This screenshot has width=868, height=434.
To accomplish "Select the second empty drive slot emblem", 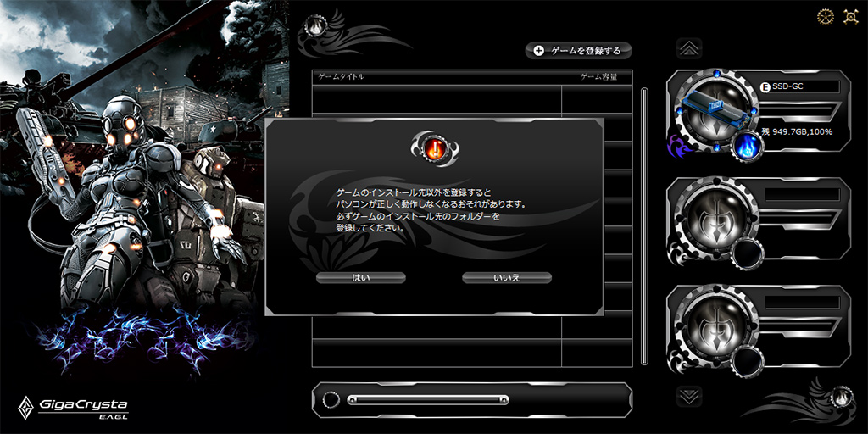I will point(715,217).
